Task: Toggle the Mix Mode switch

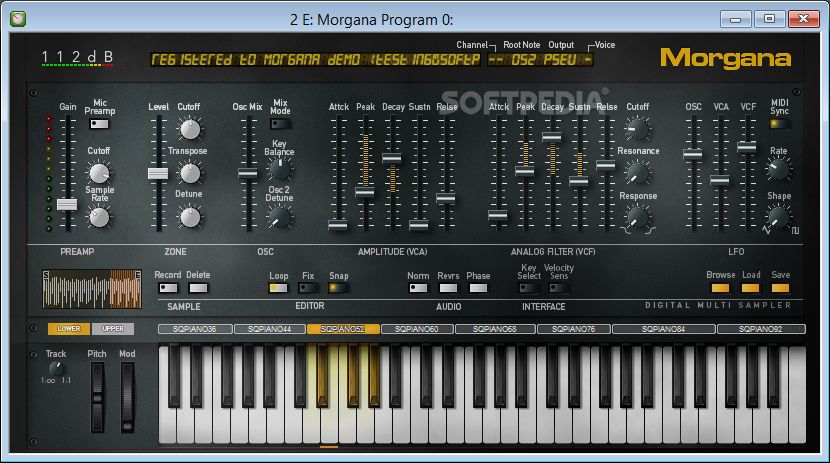Action: tap(280, 124)
